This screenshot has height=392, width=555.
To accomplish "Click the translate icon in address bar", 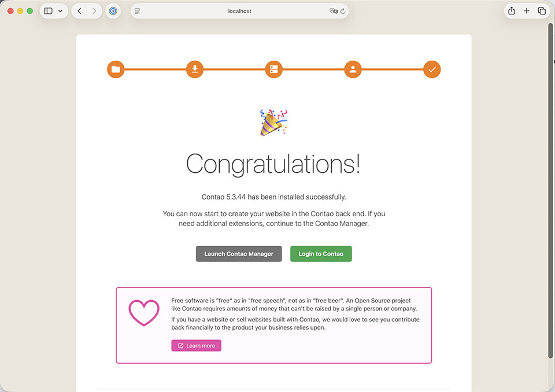I will 333,11.
